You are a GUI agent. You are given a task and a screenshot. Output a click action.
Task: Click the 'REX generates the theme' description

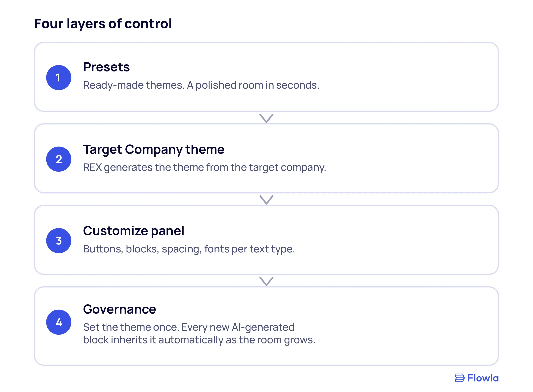point(204,168)
